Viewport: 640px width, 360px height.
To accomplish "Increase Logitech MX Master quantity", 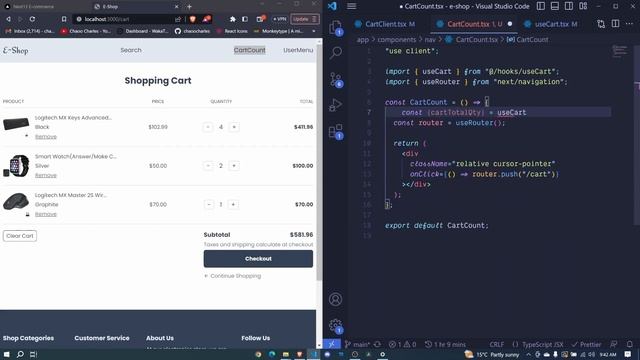I will click(x=233, y=204).
